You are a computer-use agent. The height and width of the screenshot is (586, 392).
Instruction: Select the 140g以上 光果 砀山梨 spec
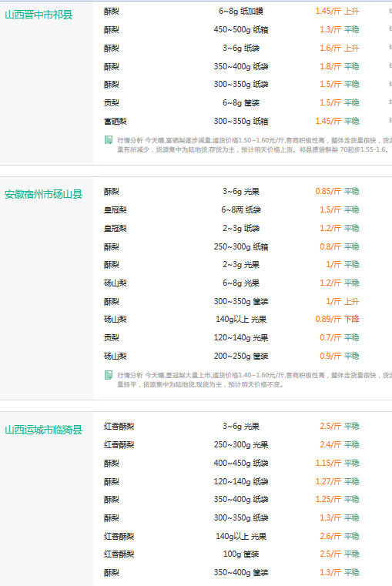[241, 319]
